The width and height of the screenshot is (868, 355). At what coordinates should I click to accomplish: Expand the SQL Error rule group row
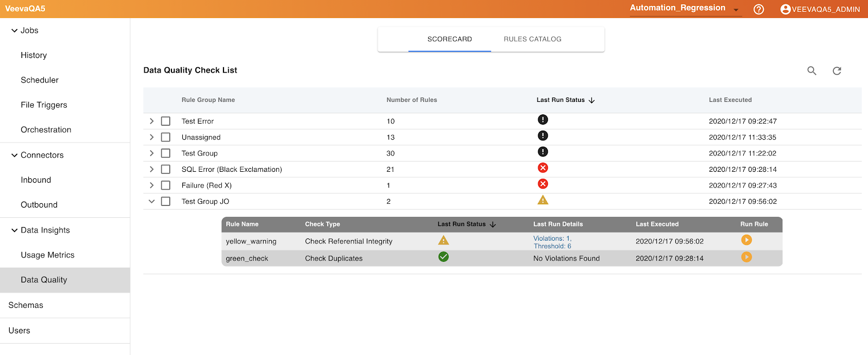pos(152,170)
